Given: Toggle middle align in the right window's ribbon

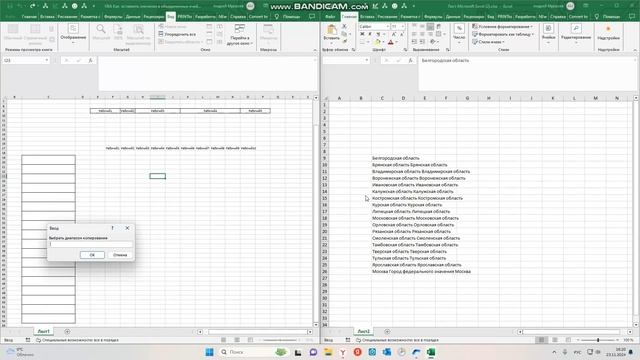Looking at the screenshot, I should pos(422,27).
